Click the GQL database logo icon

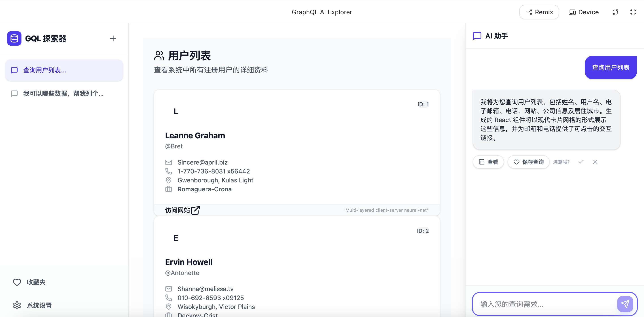pos(14,38)
